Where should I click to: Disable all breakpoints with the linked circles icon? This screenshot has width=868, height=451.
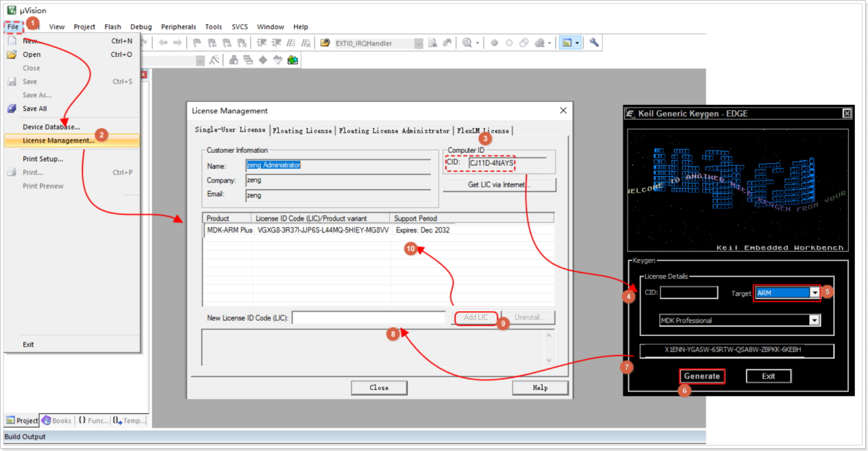(524, 42)
